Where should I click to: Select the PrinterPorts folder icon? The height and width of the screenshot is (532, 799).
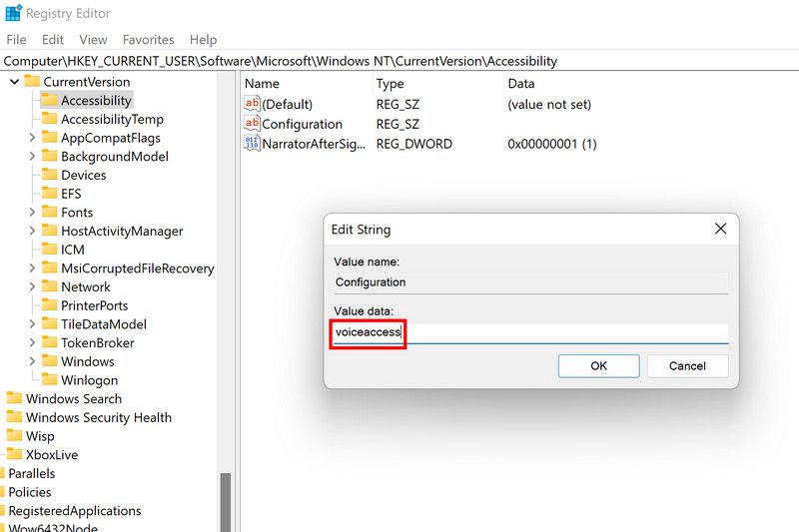click(49, 305)
